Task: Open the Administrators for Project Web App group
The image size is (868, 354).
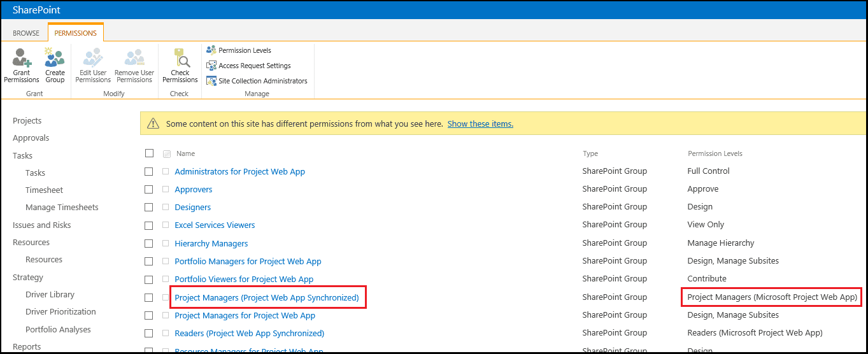Action: [x=239, y=171]
